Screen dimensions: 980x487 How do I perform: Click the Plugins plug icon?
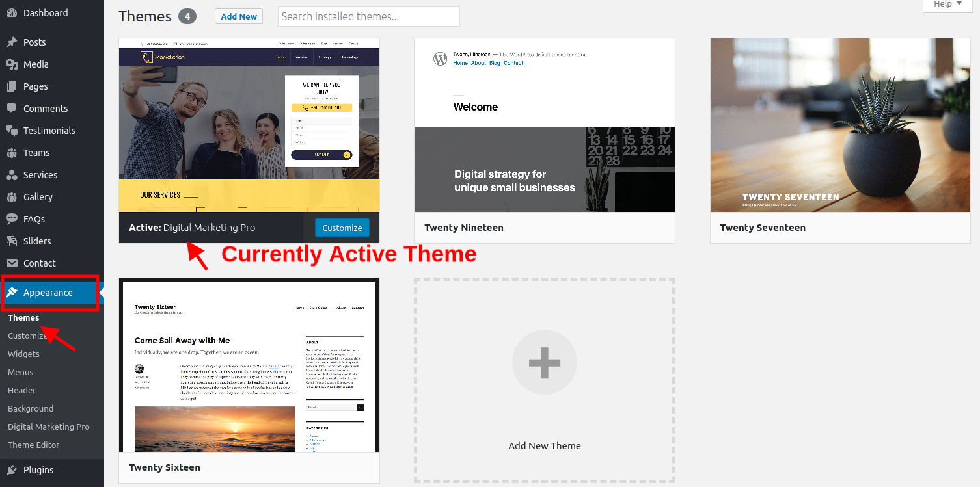tap(12, 470)
